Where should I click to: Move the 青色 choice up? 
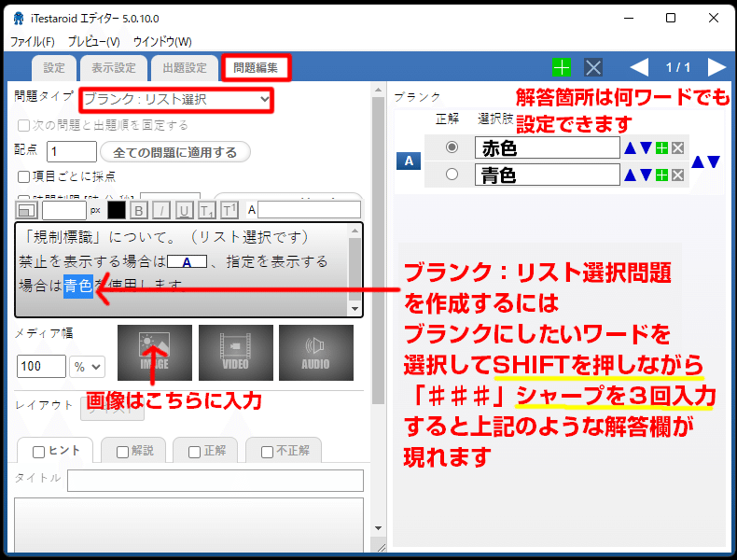tap(630, 175)
